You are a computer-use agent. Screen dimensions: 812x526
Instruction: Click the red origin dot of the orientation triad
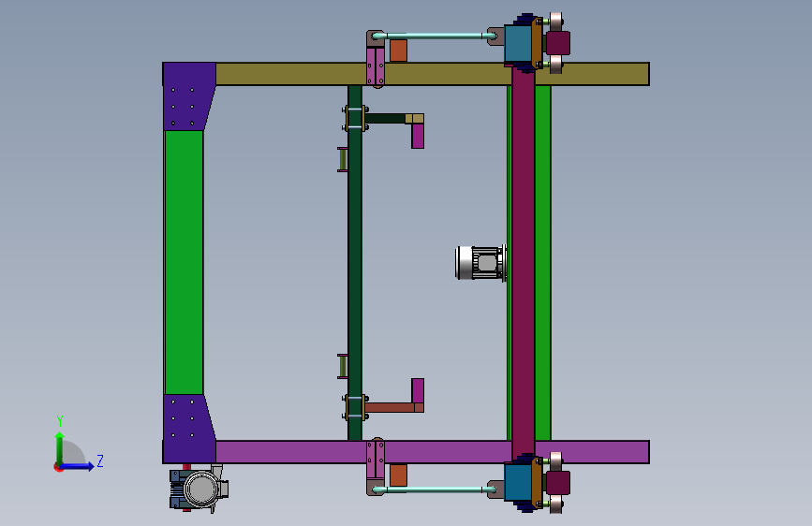(58, 467)
